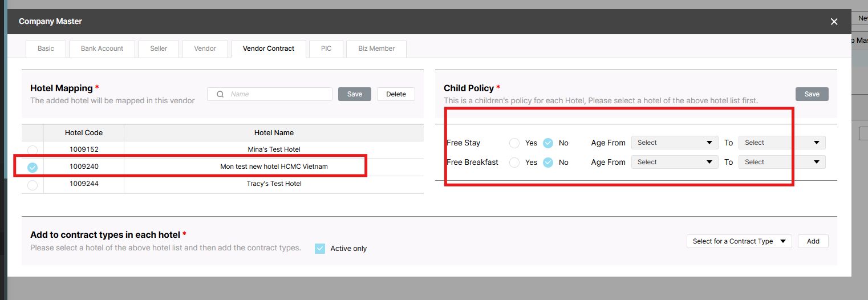Expand Free Breakfast age To dropdown

click(781, 162)
